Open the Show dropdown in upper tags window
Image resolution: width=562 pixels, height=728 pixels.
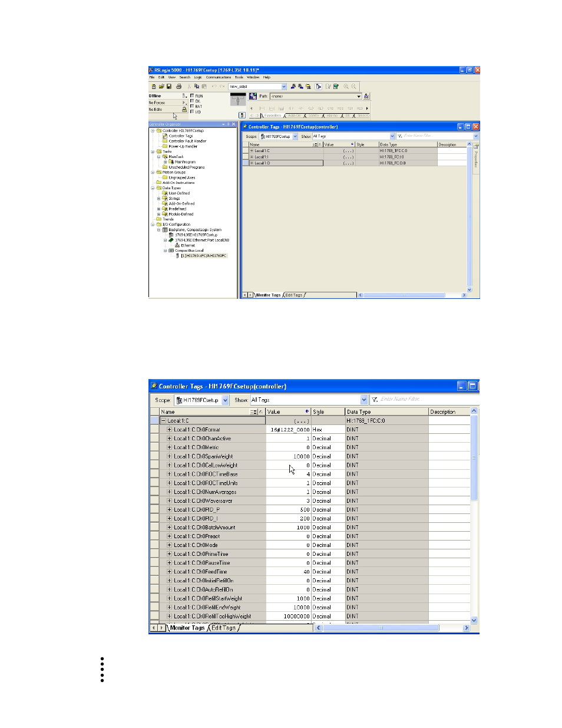tap(392, 136)
